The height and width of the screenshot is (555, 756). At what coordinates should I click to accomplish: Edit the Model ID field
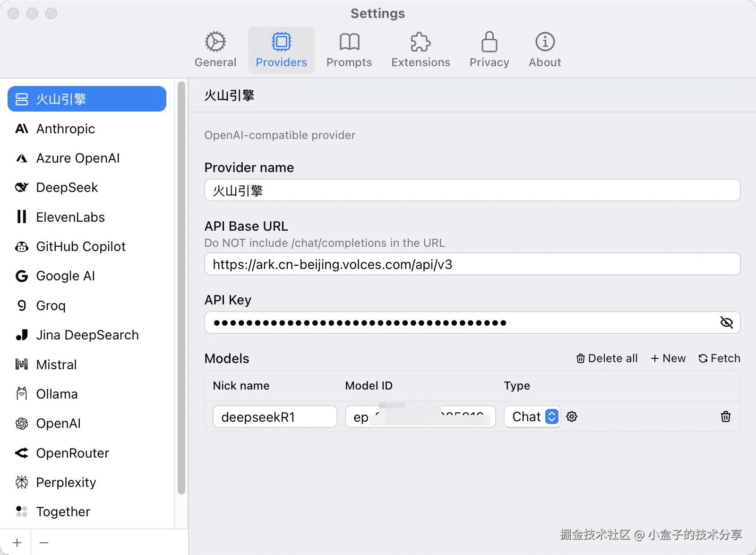click(x=421, y=416)
